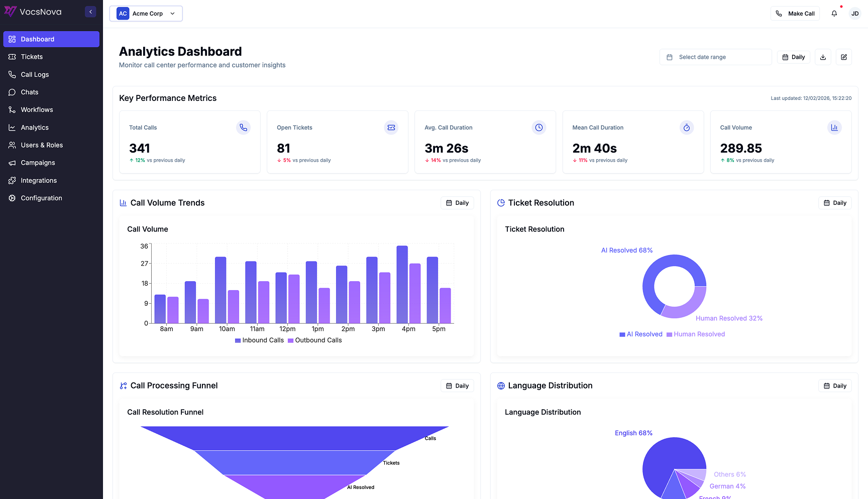868x499 pixels.
Task: Open the Daily selector on Language Distribution
Action: pyautogui.click(x=835, y=386)
